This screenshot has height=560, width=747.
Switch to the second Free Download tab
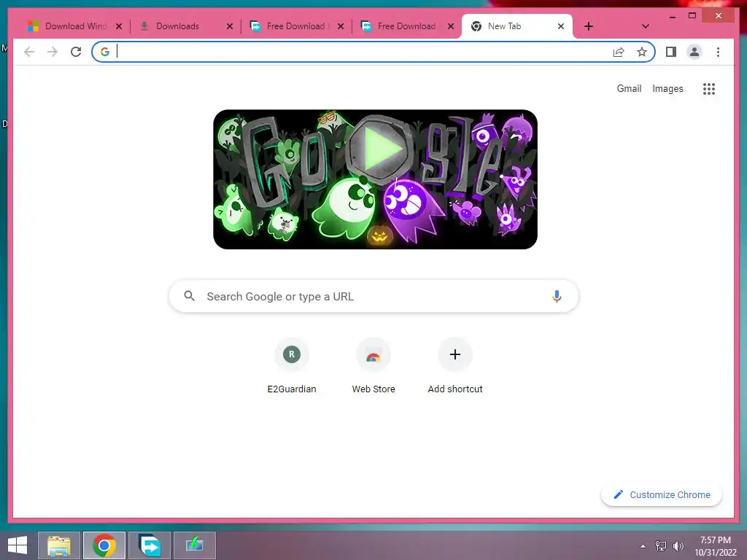(406, 26)
